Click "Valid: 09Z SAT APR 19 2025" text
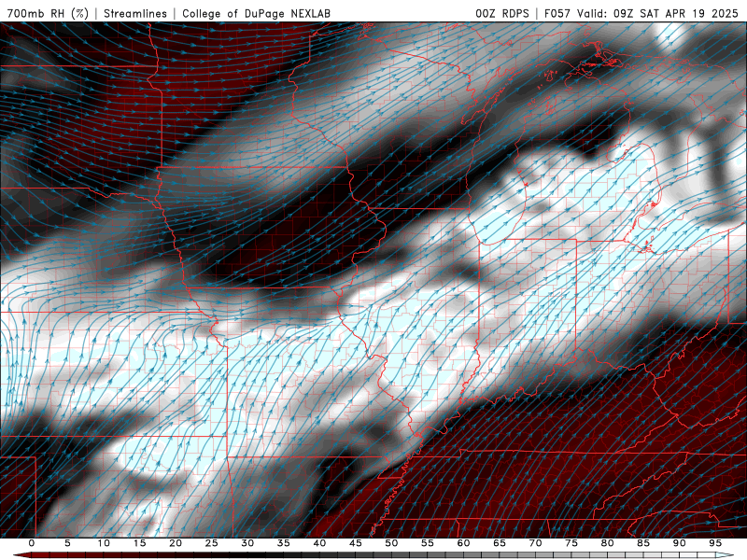This screenshot has height=560, width=747. pyautogui.click(x=658, y=13)
